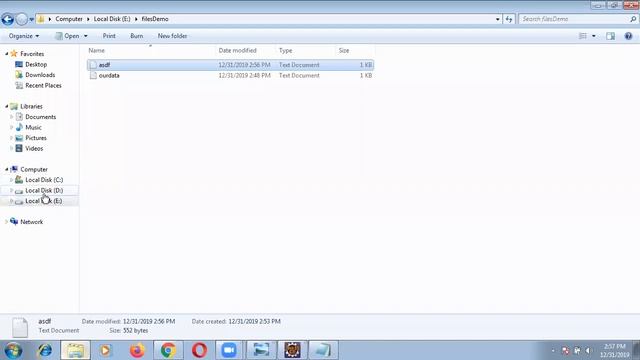Open recent locations dropdown arrow
640x360 pixels.
(31, 19)
